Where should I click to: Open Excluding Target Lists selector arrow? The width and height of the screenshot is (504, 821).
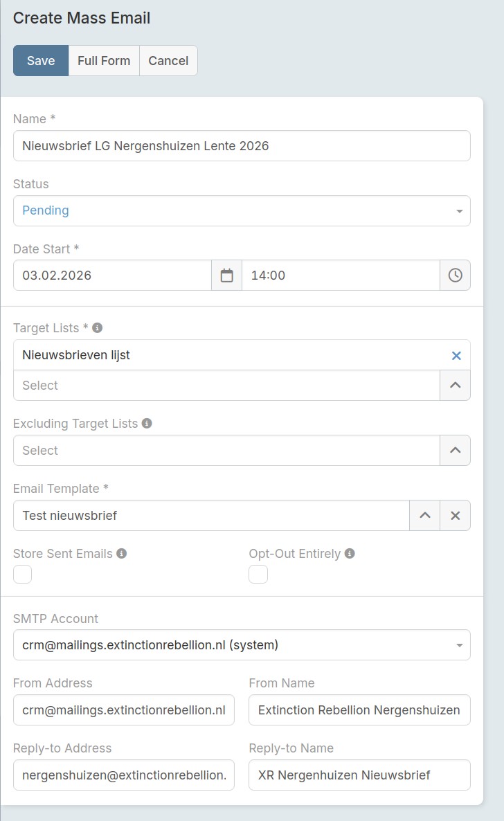pos(455,451)
